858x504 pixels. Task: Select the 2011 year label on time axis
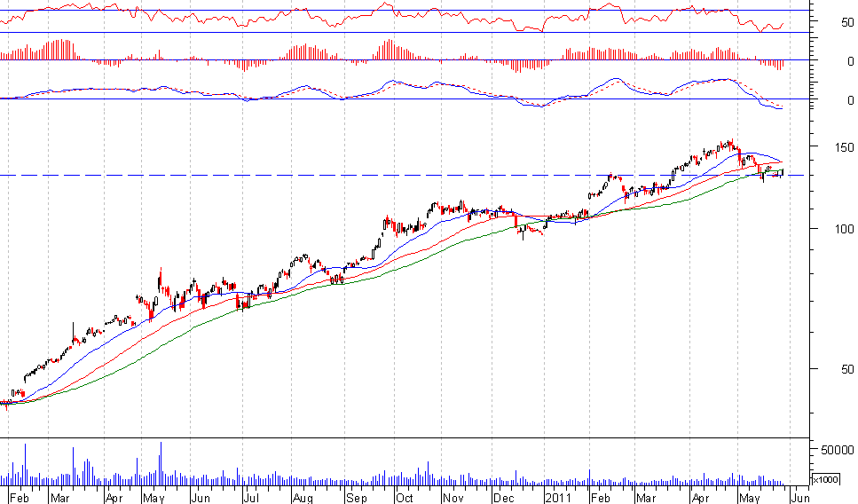point(558,498)
